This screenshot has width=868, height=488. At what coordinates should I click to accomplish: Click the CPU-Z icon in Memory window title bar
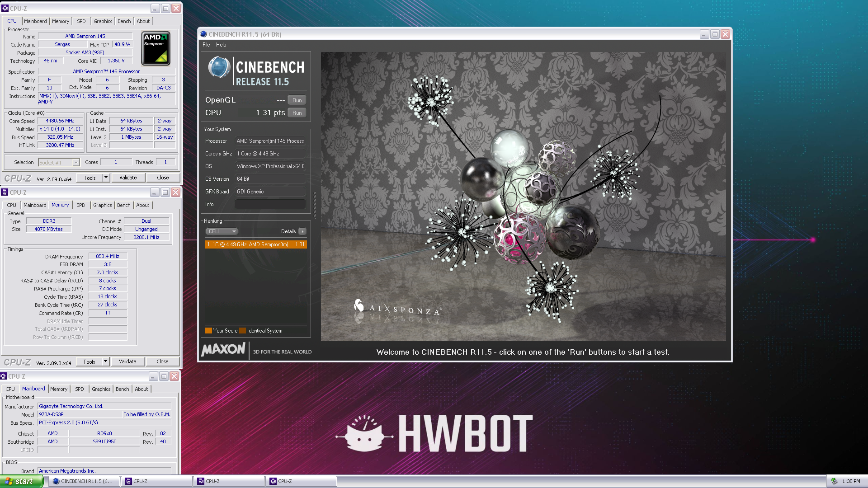click(x=5, y=192)
